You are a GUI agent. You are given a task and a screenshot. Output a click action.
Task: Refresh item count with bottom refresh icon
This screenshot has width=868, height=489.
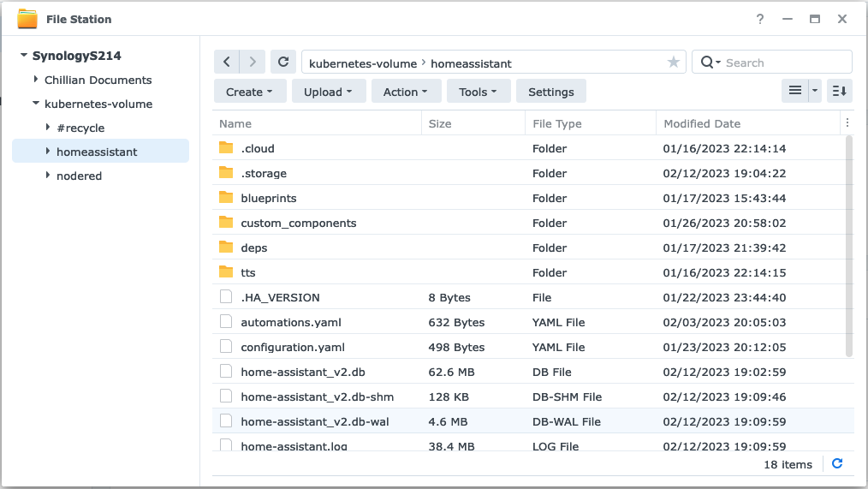point(837,463)
